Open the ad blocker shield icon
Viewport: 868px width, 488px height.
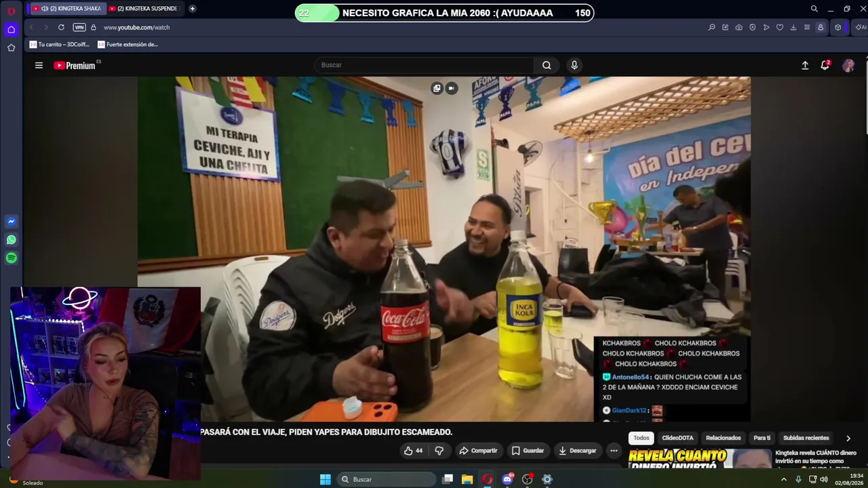pos(752,27)
